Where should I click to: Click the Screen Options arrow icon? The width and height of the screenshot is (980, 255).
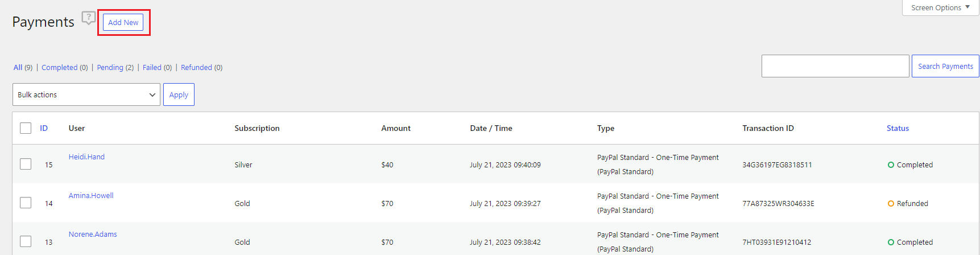coord(967,7)
